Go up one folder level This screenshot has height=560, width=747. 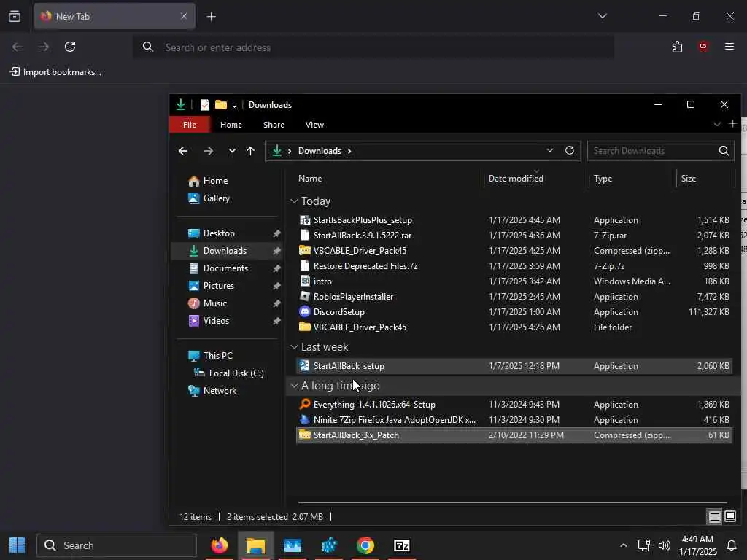click(251, 151)
